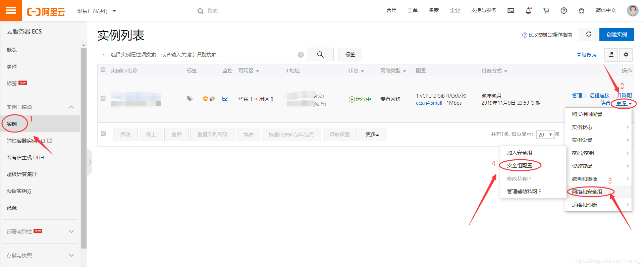Screen dimensions: 644x267
Task: Change page size dropdown 20
Action: (x=545, y=135)
